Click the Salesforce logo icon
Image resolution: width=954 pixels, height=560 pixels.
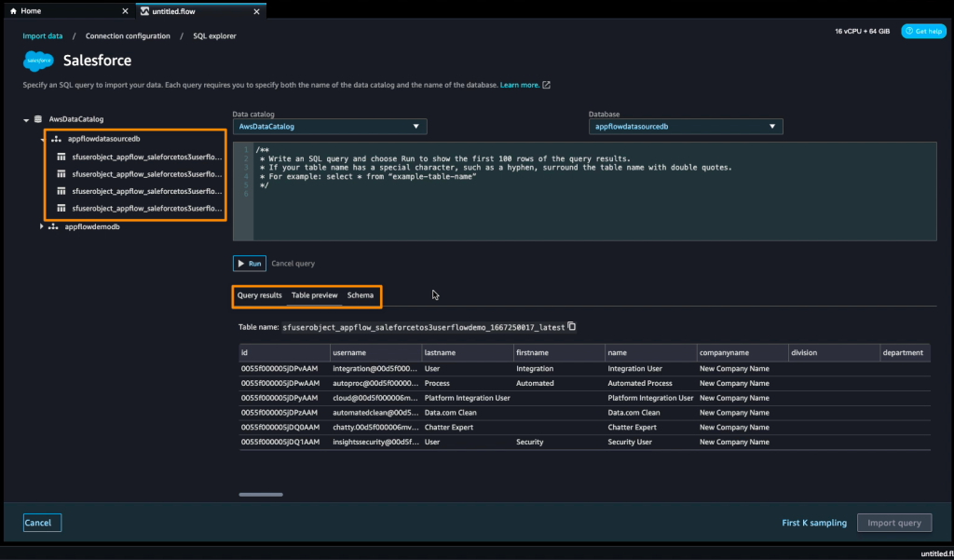click(38, 61)
